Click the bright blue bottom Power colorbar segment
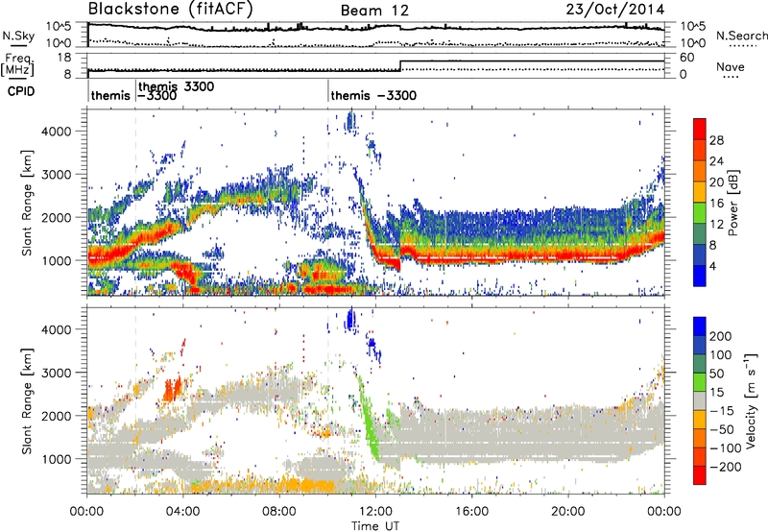The width and height of the screenshot is (768, 532). pos(700,276)
